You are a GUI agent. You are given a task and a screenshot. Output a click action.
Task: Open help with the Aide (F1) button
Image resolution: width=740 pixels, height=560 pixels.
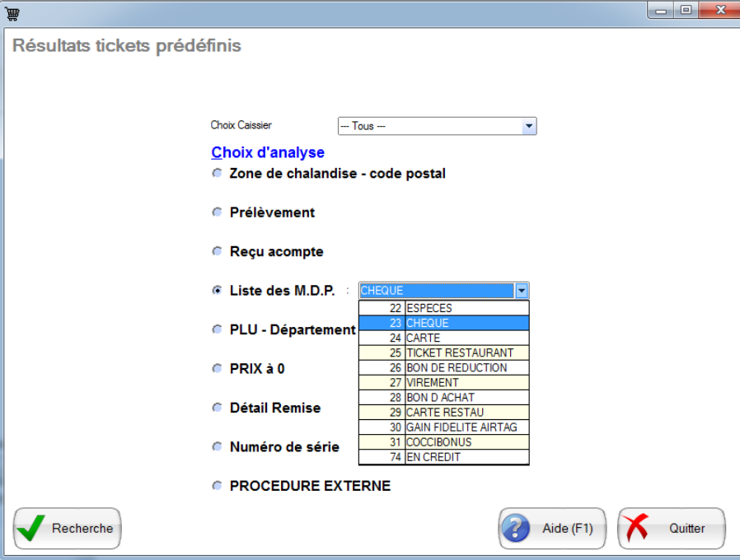[552, 528]
